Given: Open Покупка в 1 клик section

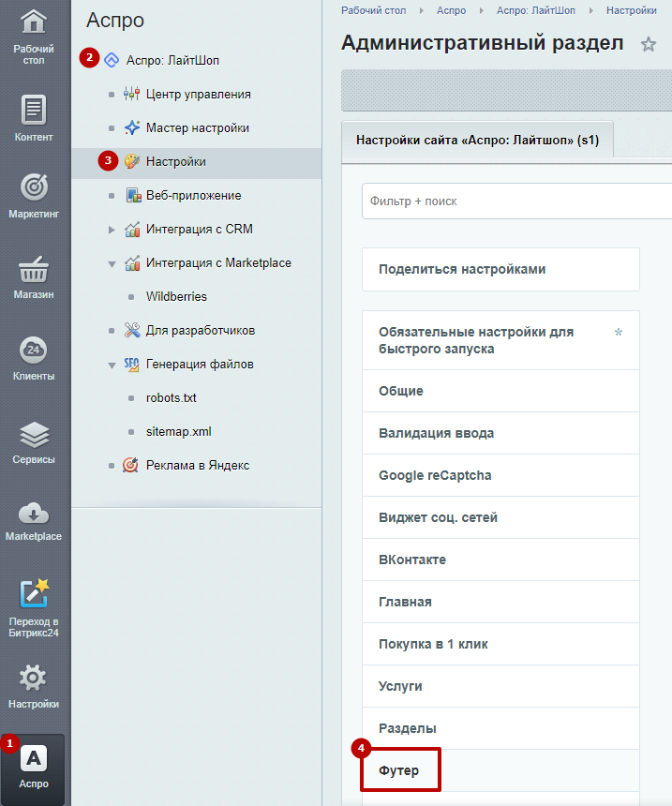Looking at the screenshot, I should 500,644.
